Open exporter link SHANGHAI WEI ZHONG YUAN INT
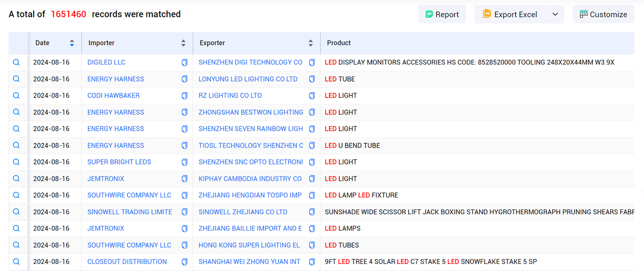This screenshot has height=271, width=644. pyautogui.click(x=249, y=262)
